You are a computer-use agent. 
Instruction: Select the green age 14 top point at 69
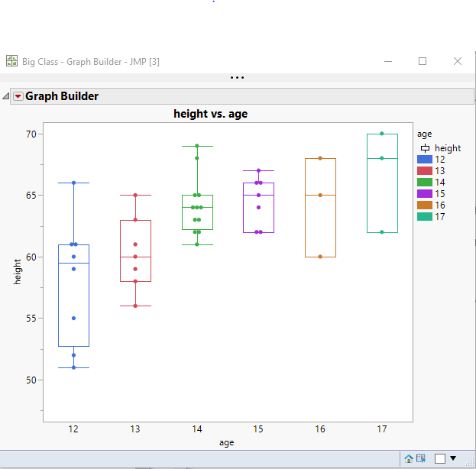tap(196, 146)
